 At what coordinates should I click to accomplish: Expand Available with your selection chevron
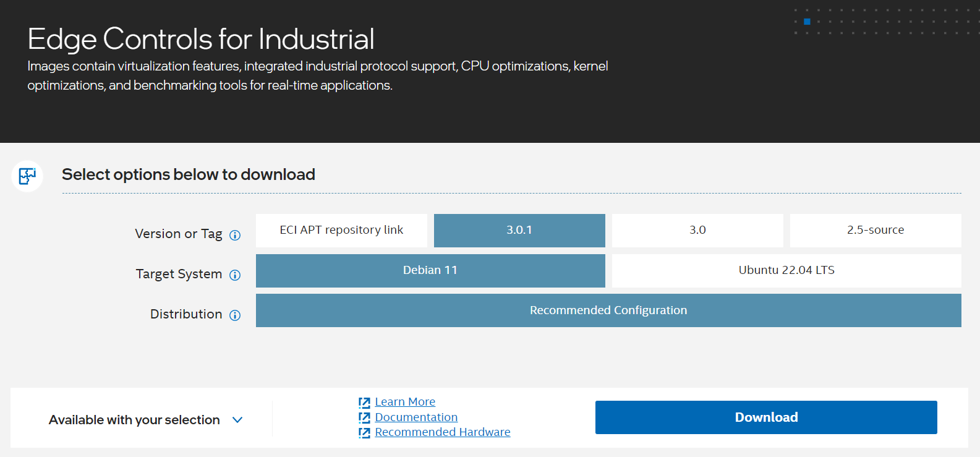237,420
